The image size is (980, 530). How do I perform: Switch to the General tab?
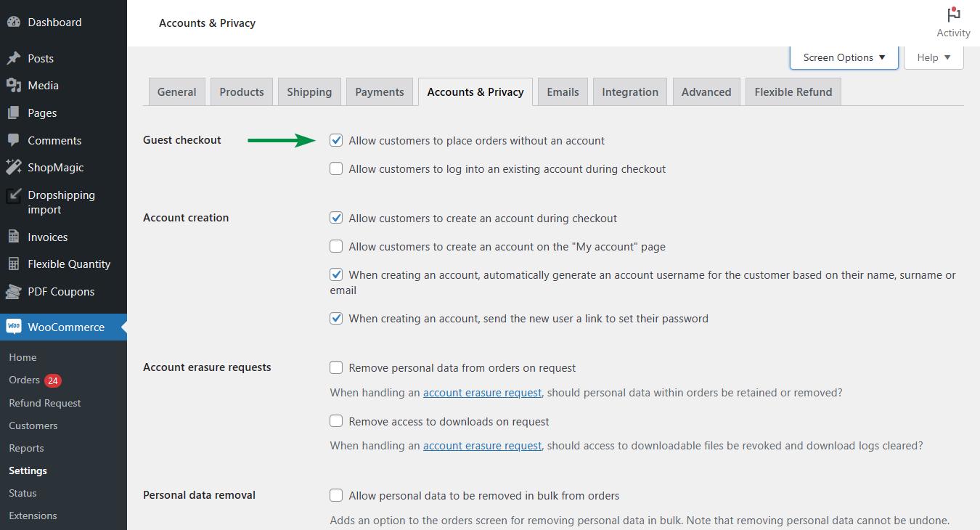pyautogui.click(x=177, y=92)
